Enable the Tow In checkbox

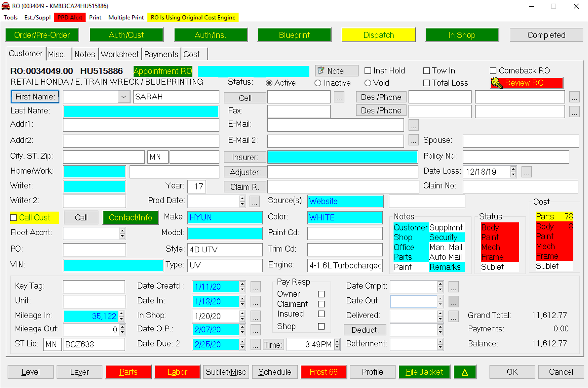[x=426, y=71]
